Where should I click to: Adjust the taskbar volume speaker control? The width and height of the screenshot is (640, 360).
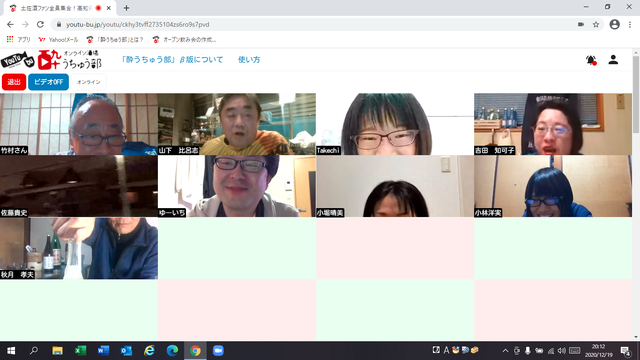pos(562,351)
